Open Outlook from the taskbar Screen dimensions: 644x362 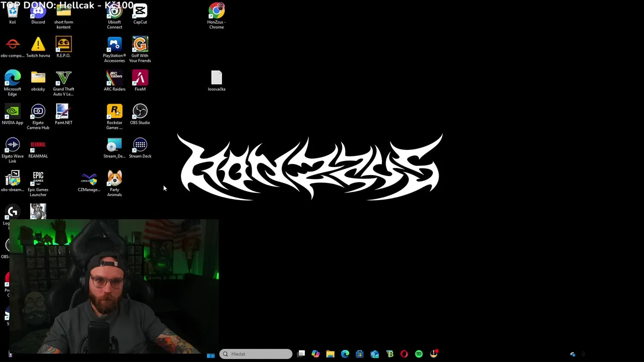(374, 354)
